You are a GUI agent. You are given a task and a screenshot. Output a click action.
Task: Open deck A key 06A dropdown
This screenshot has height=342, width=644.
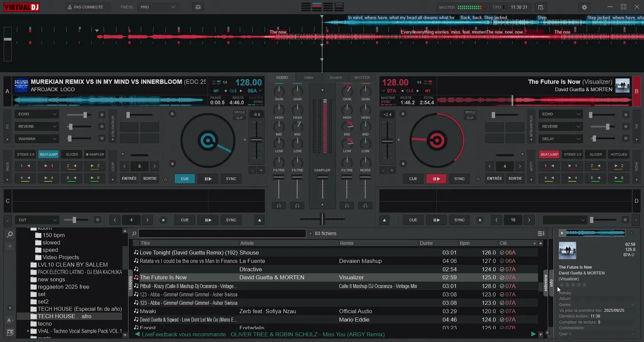(x=254, y=91)
